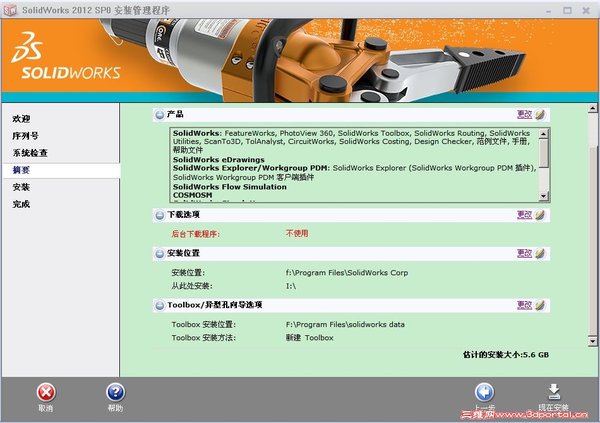600x423 pixels.
Task: Click the main panel scroll-up arrow
Action: [x=593, y=108]
